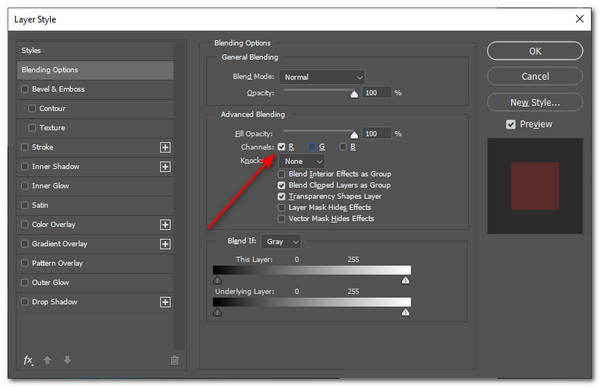
Task: Click the styles list vertical scrollbar
Action: point(179,196)
